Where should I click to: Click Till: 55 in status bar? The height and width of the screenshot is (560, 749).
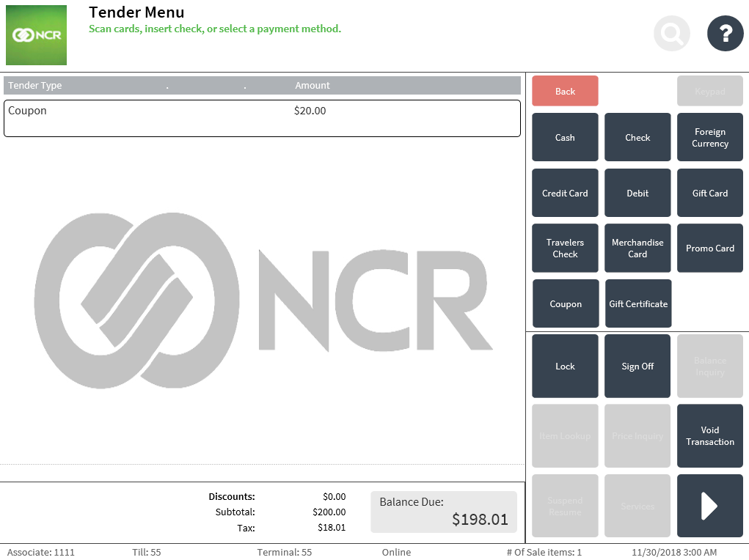(x=147, y=553)
